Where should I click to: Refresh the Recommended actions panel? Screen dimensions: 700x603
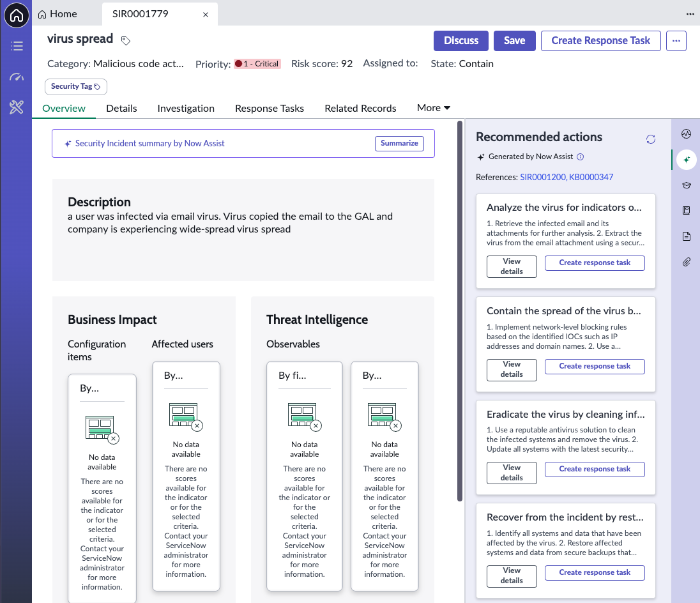(x=651, y=139)
